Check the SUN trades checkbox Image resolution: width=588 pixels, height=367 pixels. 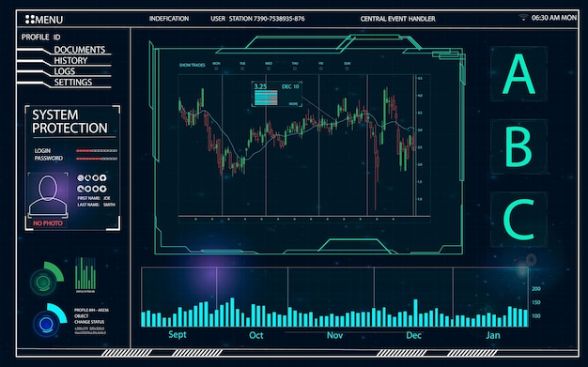(347, 69)
